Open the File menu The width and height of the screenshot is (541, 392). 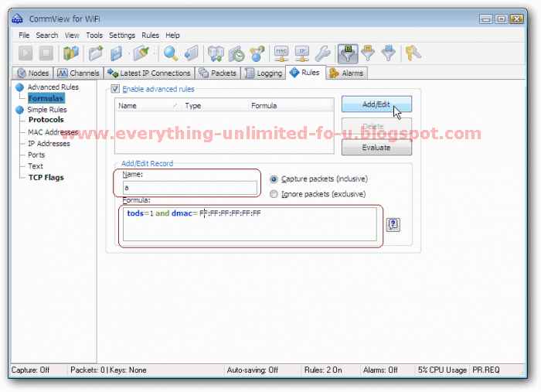(24, 36)
